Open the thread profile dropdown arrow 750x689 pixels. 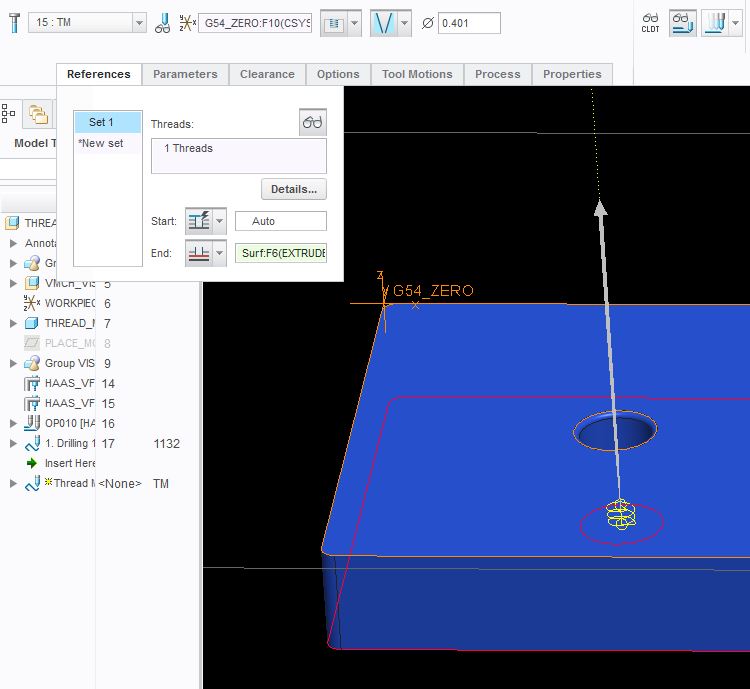pyautogui.click(x=404, y=23)
